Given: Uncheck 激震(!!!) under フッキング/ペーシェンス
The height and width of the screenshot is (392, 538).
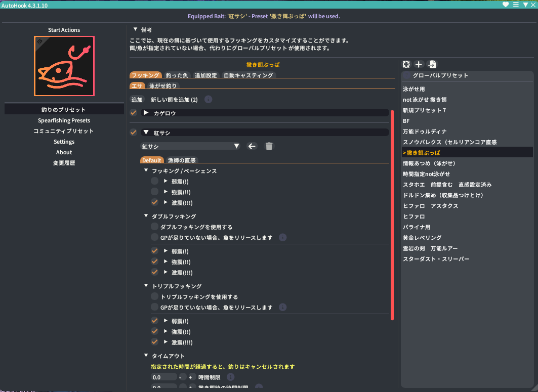Looking at the screenshot, I should 154,202.
